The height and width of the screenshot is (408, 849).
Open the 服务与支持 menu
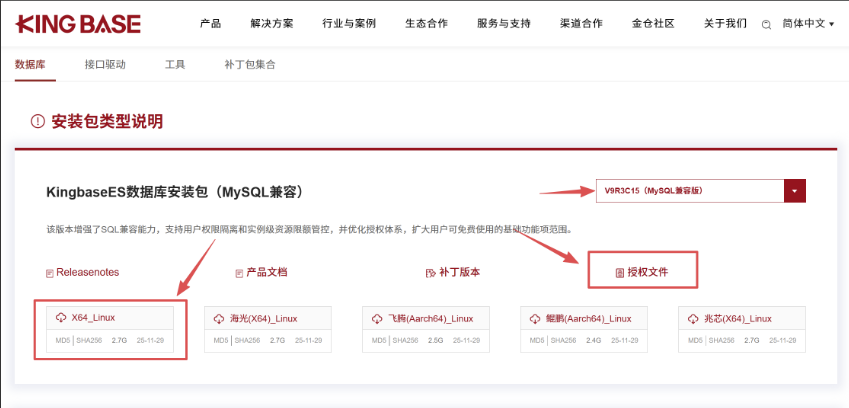[504, 23]
